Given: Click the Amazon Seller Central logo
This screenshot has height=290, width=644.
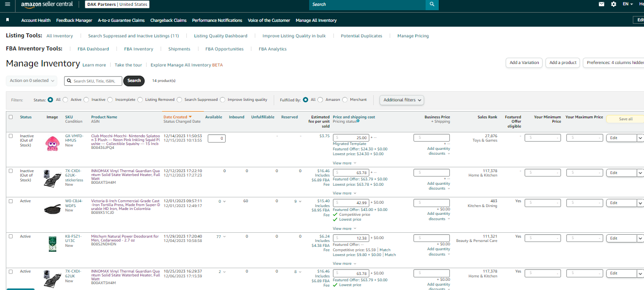Looking at the screenshot, I should click(x=47, y=4).
